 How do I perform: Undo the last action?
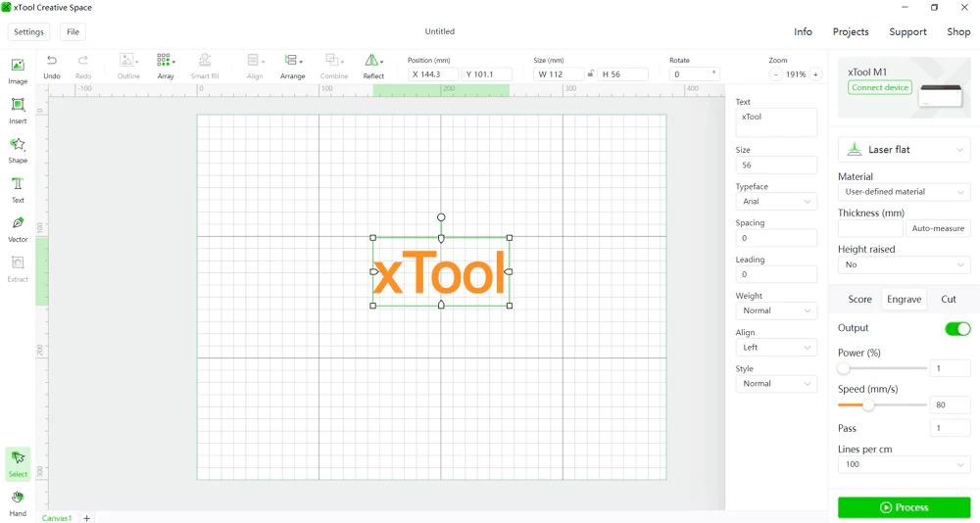tap(52, 67)
